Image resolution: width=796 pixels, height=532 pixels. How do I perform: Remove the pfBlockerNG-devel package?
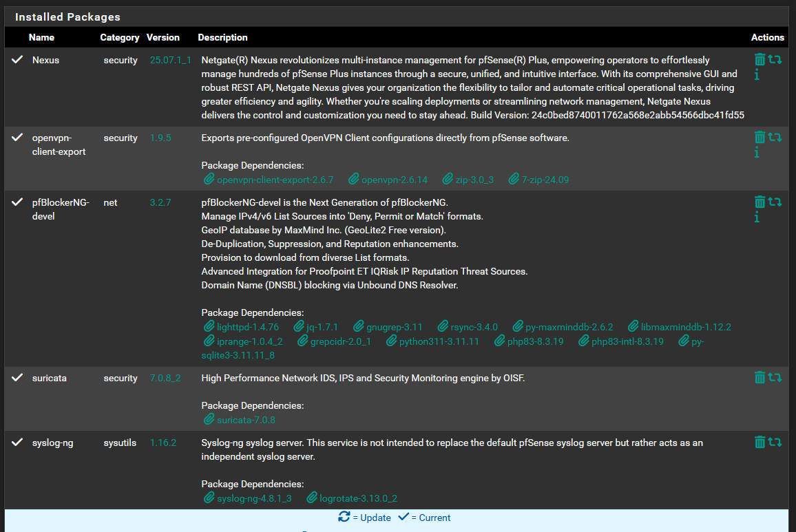(x=760, y=202)
